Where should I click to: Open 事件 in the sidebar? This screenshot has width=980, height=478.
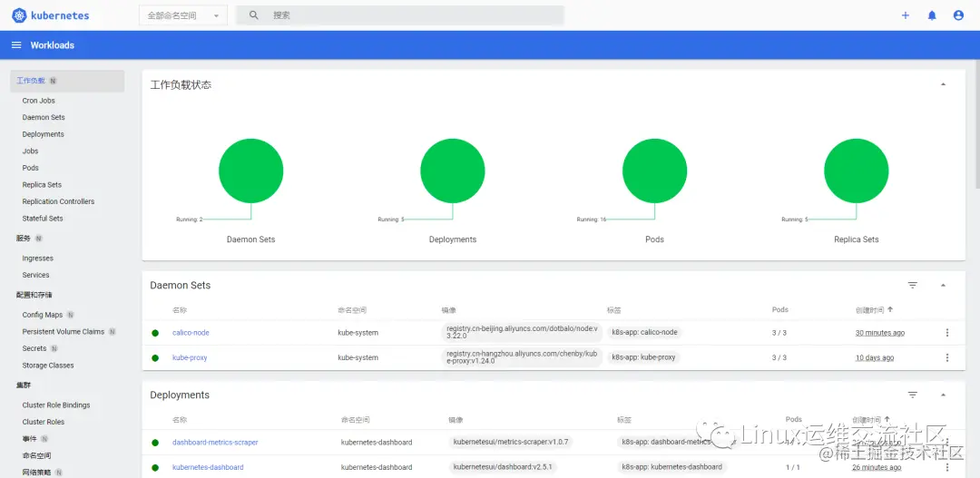pos(29,439)
